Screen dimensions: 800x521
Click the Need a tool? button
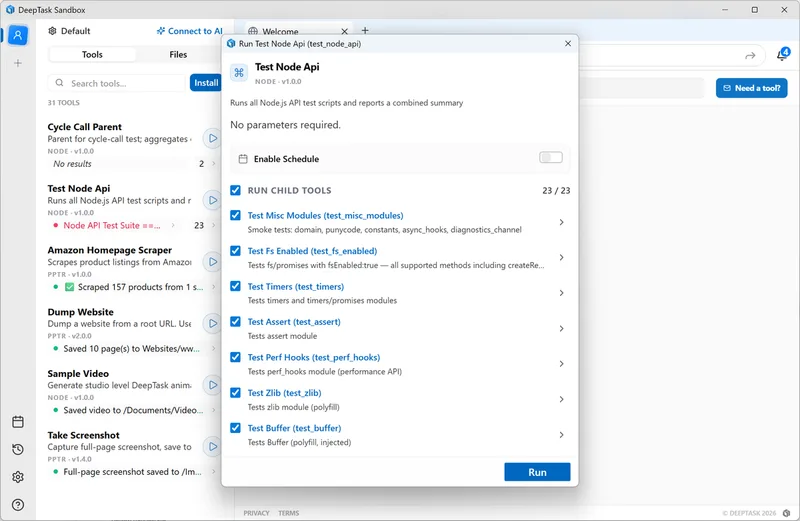tap(751, 88)
